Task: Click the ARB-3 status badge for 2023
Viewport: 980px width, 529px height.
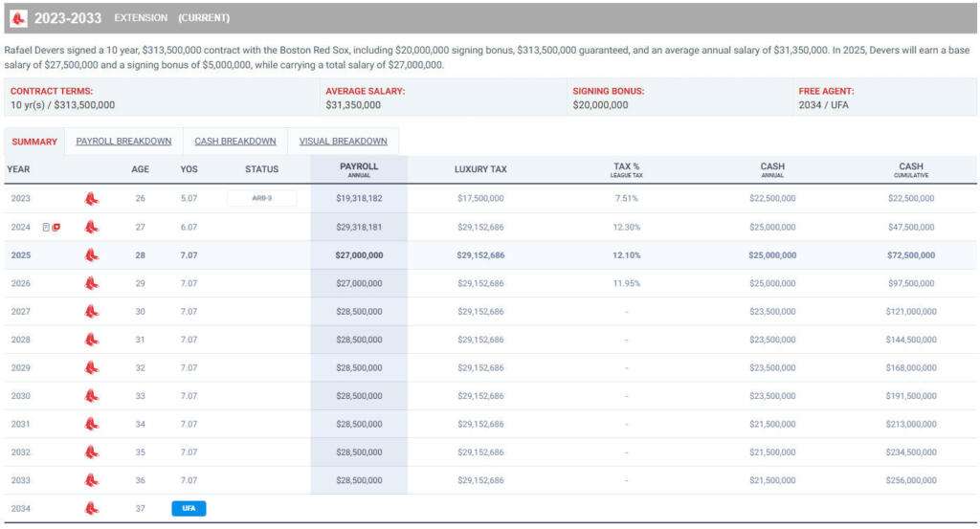Action: click(261, 198)
